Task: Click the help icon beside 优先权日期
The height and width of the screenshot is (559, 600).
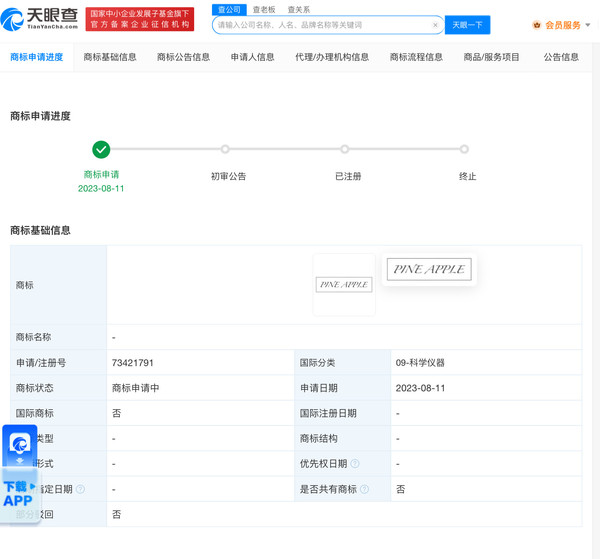Action: click(x=355, y=464)
